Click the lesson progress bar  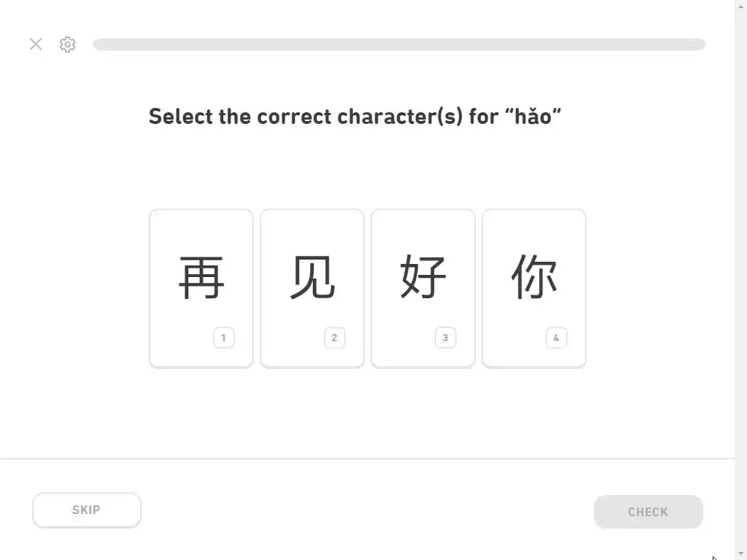coord(399,44)
